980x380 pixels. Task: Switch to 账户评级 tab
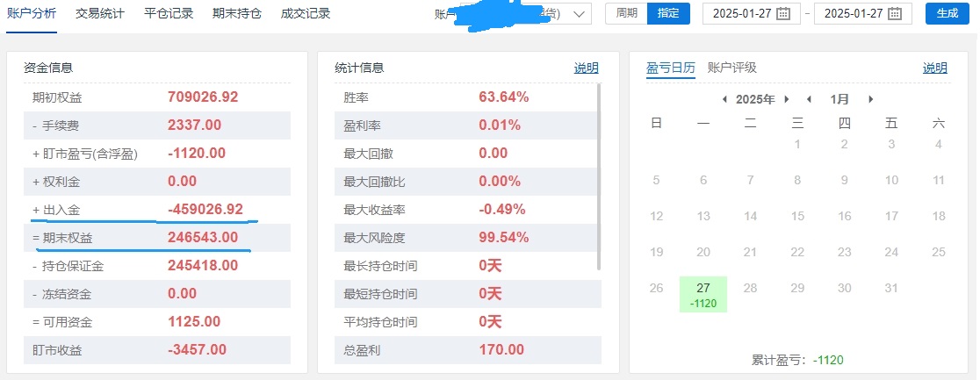point(731,68)
